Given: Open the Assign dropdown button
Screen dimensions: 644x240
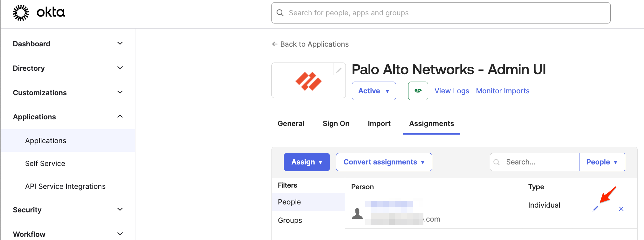Looking at the screenshot, I should pyautogui.click(x=307, y=162).
